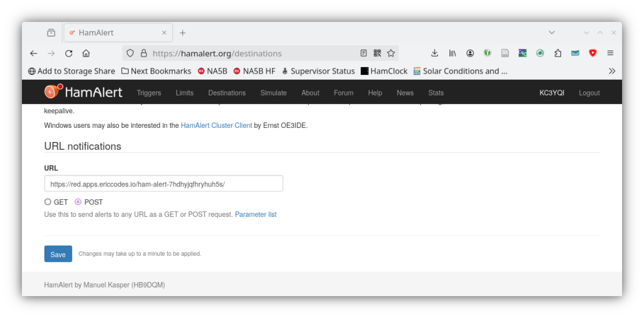Open the Triggers menu item
The image size is (644, 318).
click(x=149, y=93)
